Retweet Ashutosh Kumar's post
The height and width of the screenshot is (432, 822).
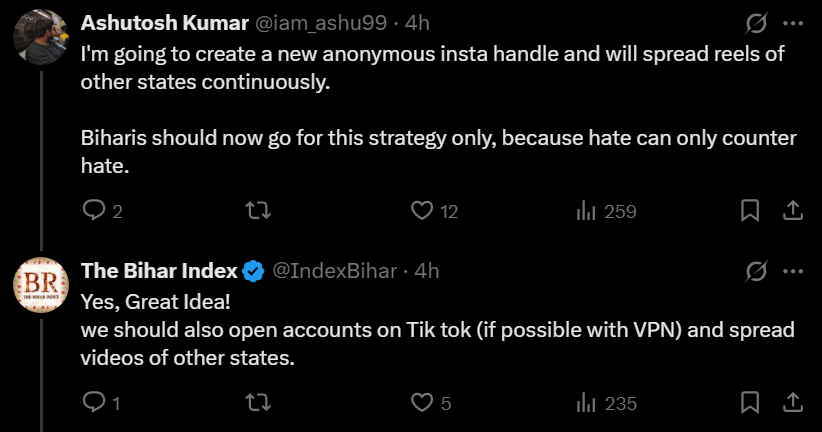[257, 211]
